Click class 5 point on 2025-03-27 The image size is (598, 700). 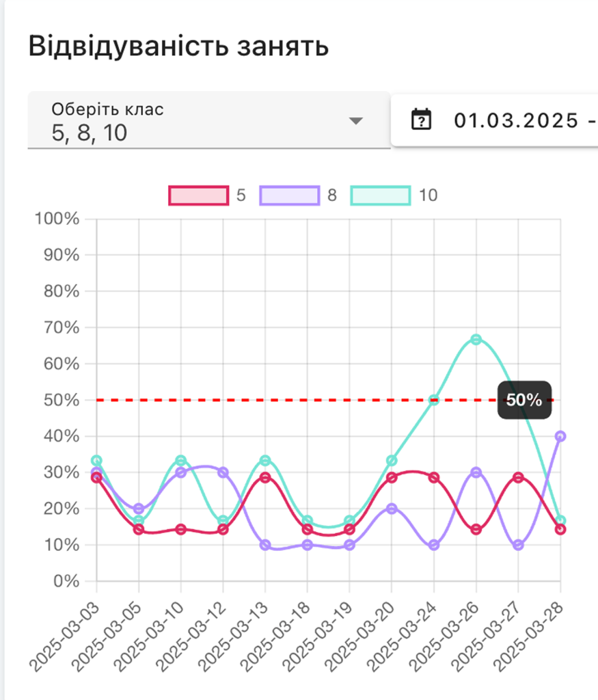[x=518, y=478]
